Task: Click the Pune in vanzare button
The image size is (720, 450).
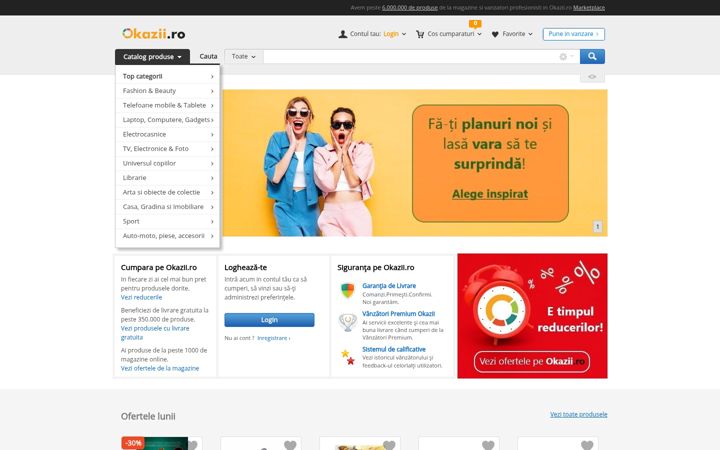Action: click(x=574, y=34)
